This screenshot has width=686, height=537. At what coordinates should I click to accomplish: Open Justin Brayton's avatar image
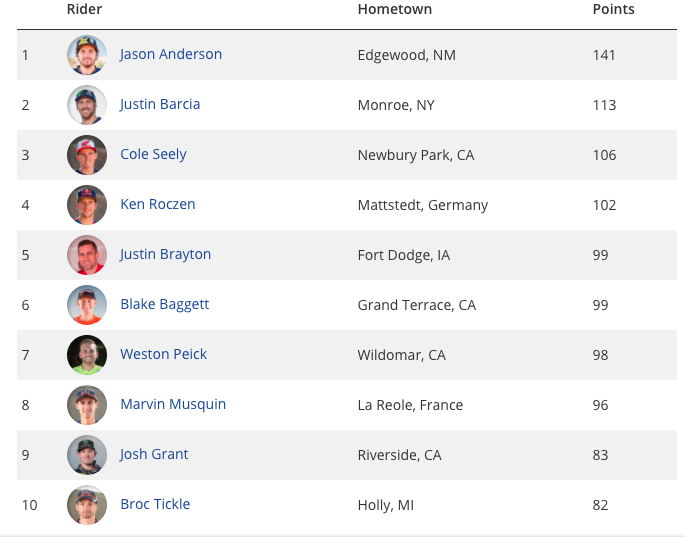click(87, 255)
